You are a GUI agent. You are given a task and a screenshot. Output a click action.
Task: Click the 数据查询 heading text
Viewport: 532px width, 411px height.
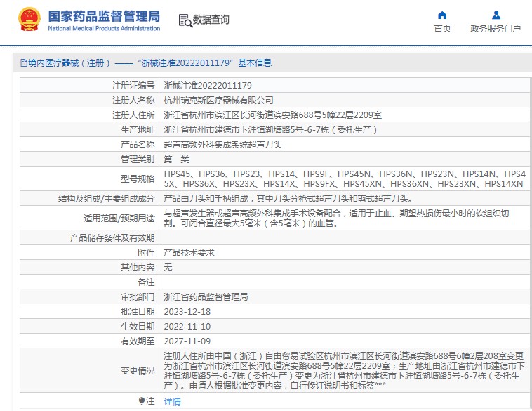pyautogui.click(x=211, y=20)
